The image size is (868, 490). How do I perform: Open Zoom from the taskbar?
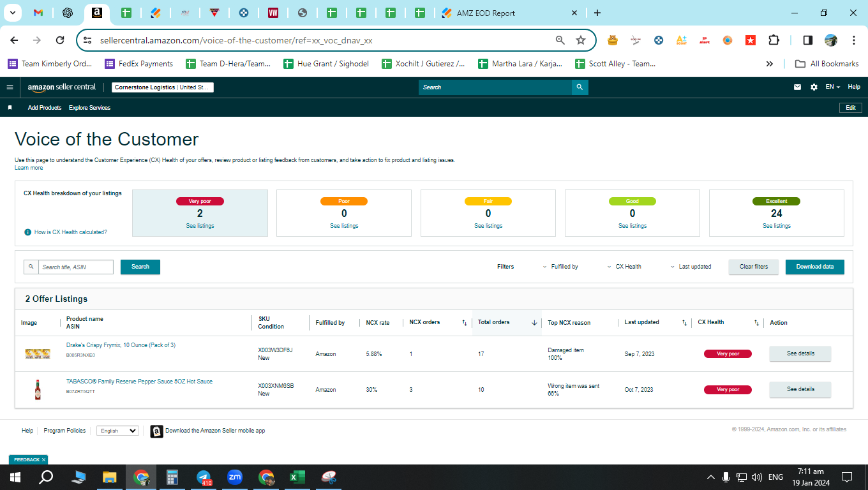pyautogui.click(x=235, y=477)
